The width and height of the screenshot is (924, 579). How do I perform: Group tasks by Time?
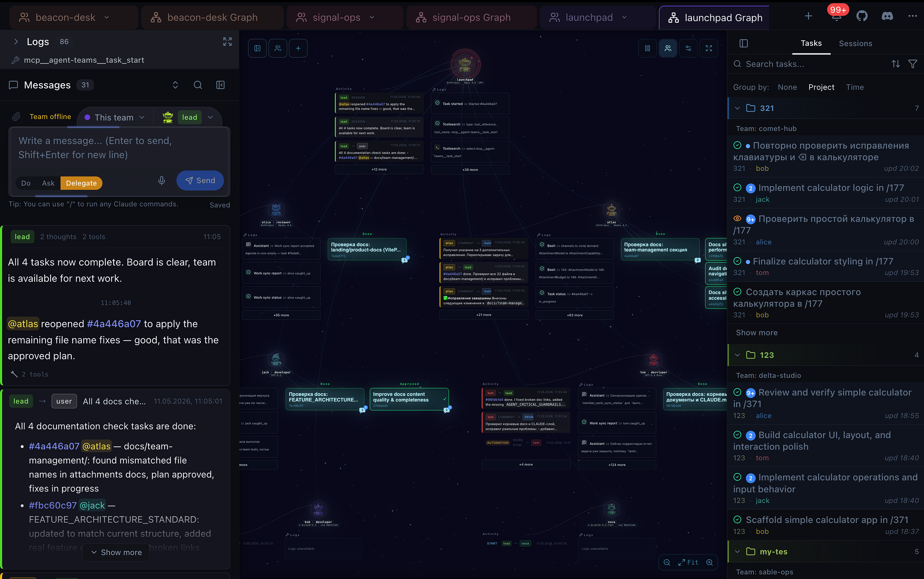tap(855, 87)
